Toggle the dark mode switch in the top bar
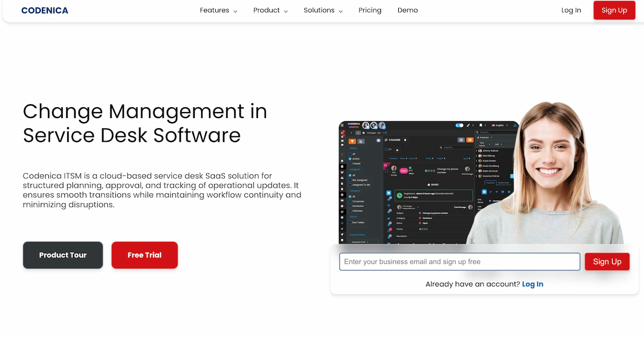644x338 pixels. (x=459, y=126)
